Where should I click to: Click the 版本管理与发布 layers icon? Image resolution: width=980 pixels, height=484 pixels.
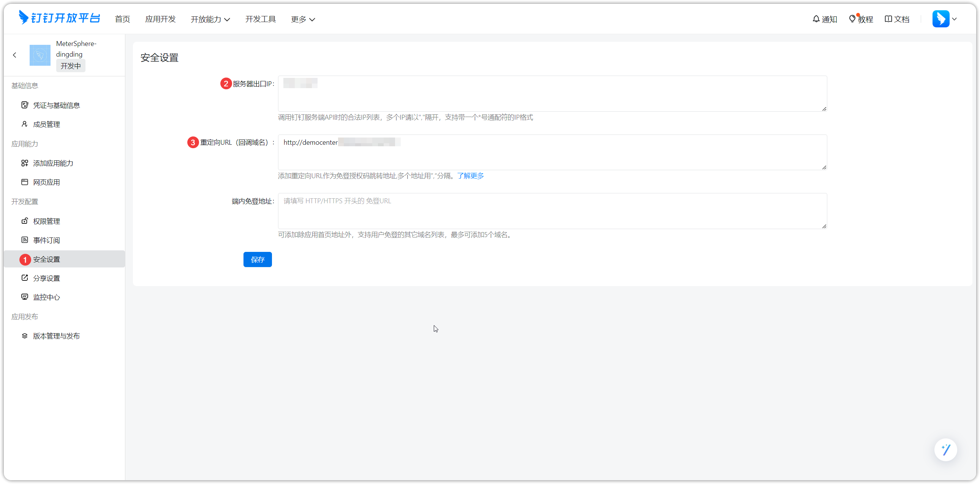coord(25,335)
